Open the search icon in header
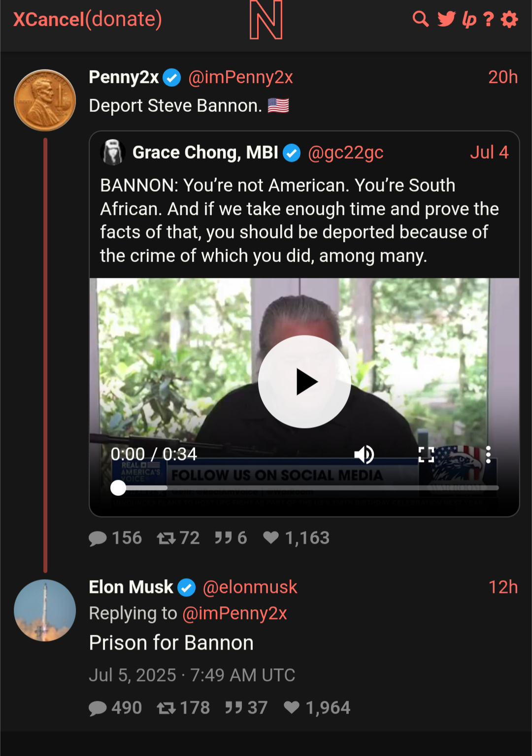This screenshot has width=532, height=756. 420,19
